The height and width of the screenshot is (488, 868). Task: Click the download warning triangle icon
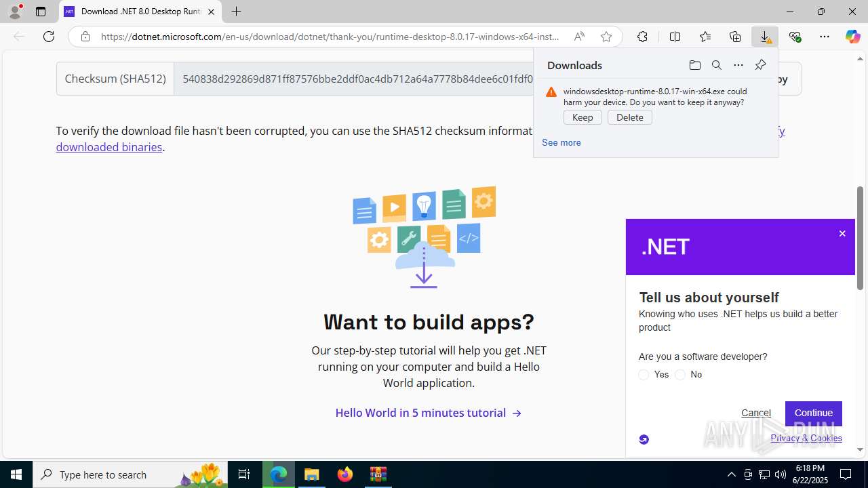(x=551, y=91)
